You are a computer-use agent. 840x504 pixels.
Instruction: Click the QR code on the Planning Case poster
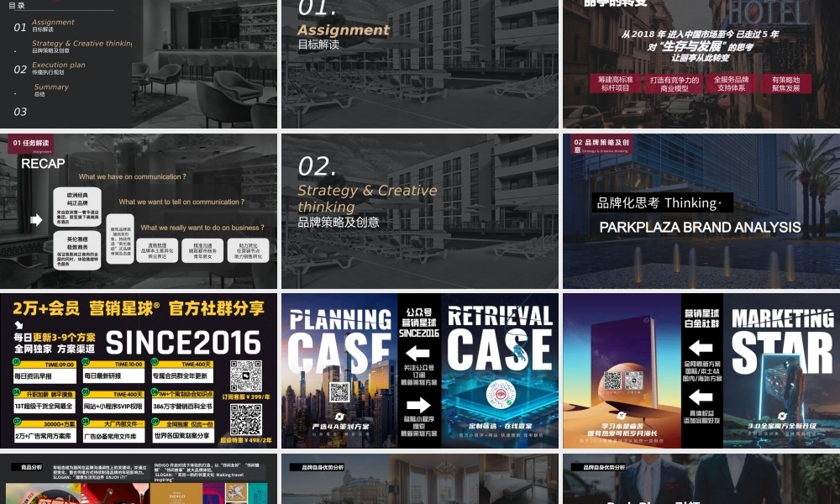tap(339, 392)
